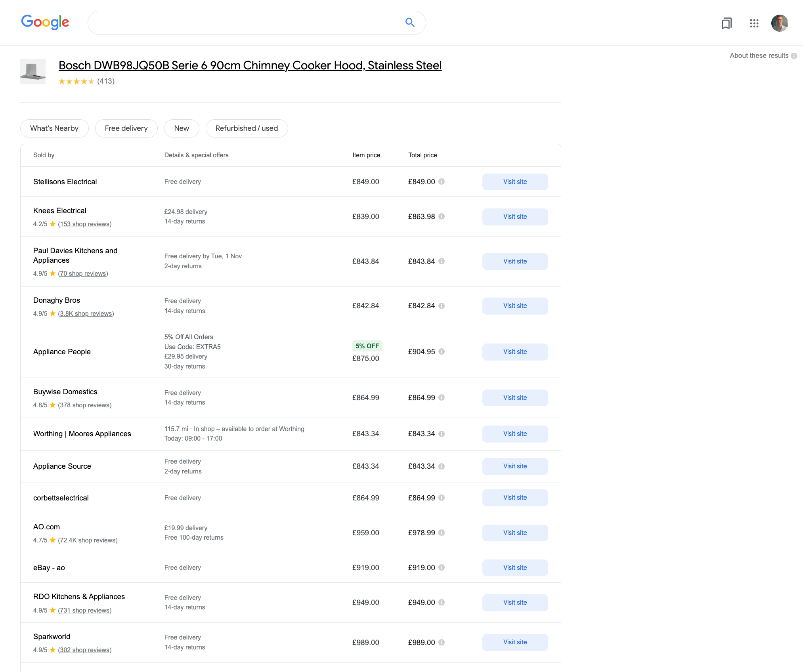Click info icon next to £904.95 total
This screenshot has width=803, height=672.
coord(442,351)
